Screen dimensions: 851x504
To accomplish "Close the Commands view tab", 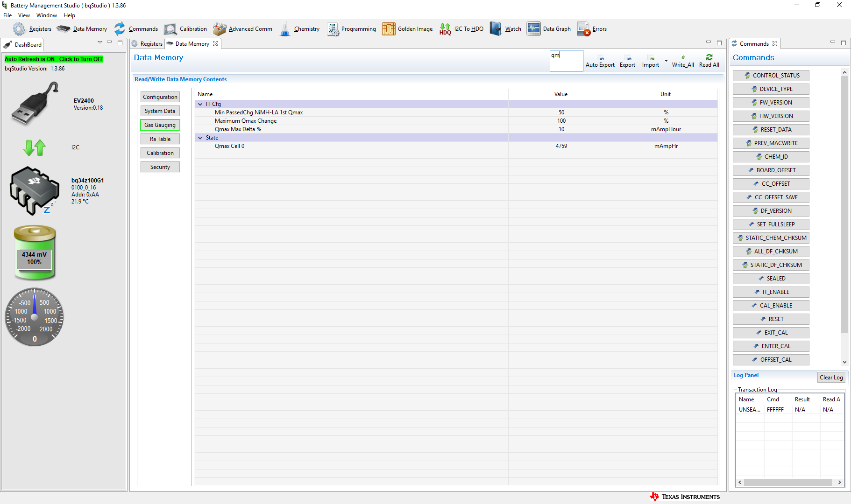I will pyautogui.click(x=775, y=44).
